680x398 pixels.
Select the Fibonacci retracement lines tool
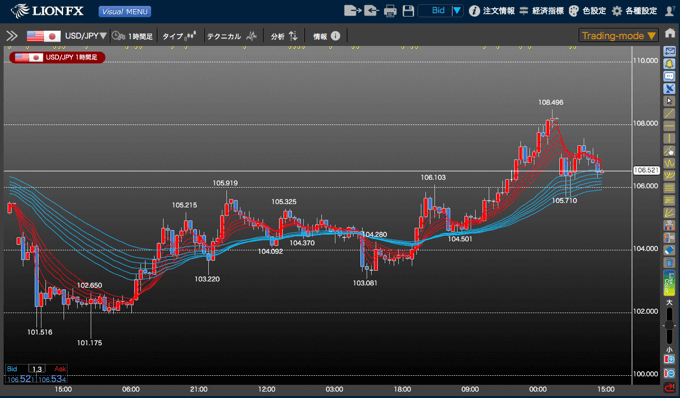click(x=669, y=200)
